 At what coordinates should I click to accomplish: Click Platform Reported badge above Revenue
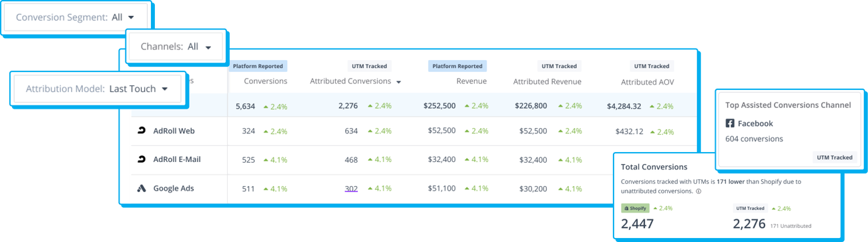(457, 66)
